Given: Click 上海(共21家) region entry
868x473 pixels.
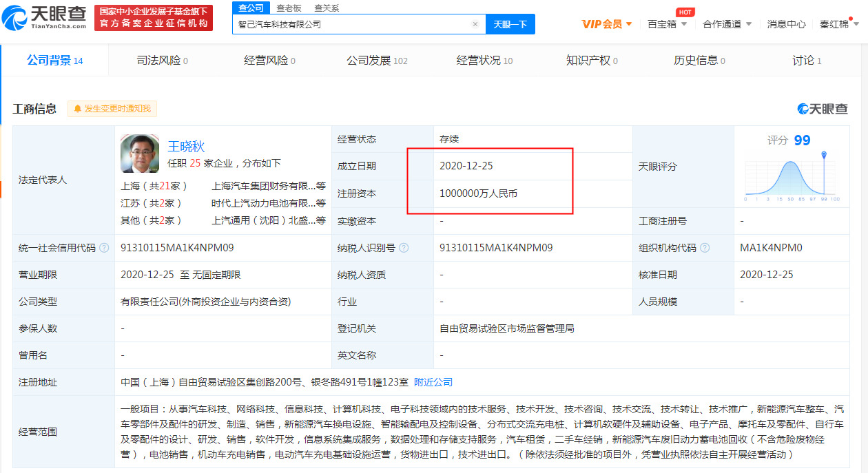Looking at the screenshot, I should tap(154, 186).
